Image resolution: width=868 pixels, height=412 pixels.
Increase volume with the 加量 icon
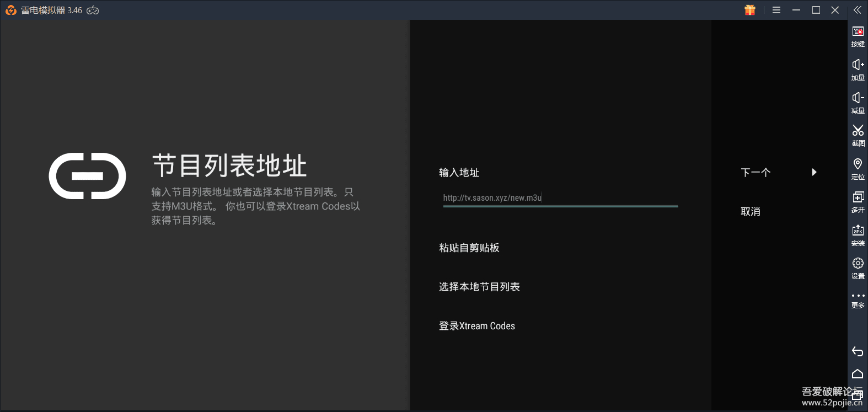point(858,69)
